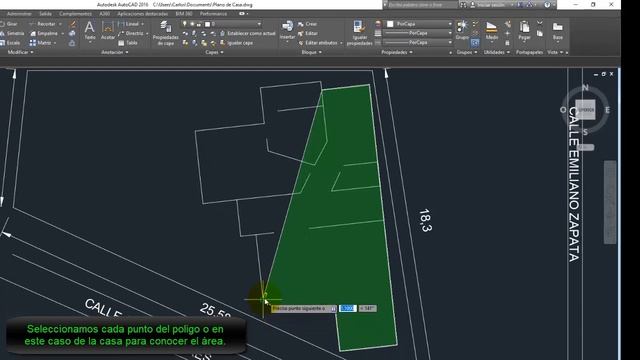The width and height of the screenshot is (640, 360).
Task: Click the E direction on the ViewCube
Action: click(x=607, y=110)
